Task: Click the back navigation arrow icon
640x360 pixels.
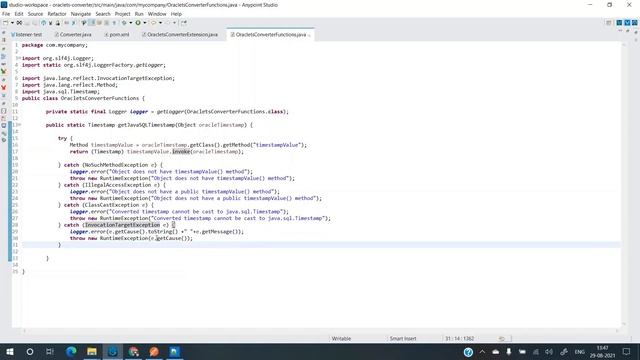Action: [153, 23]
